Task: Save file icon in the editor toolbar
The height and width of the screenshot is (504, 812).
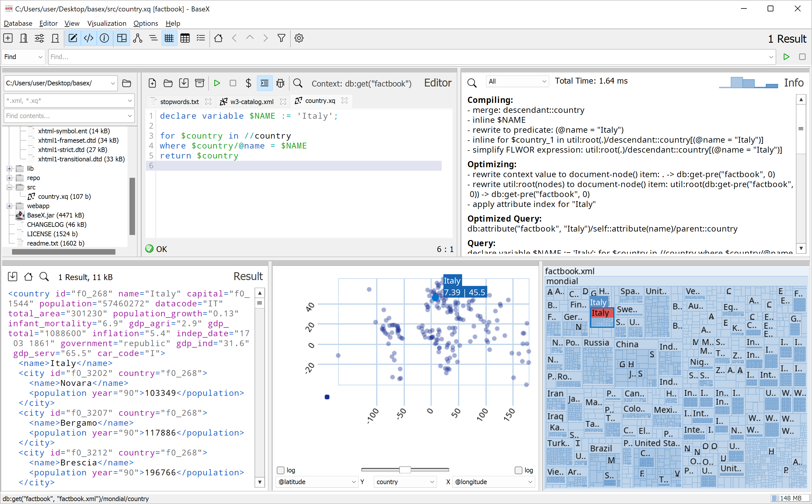Action: tap(184, 83)
